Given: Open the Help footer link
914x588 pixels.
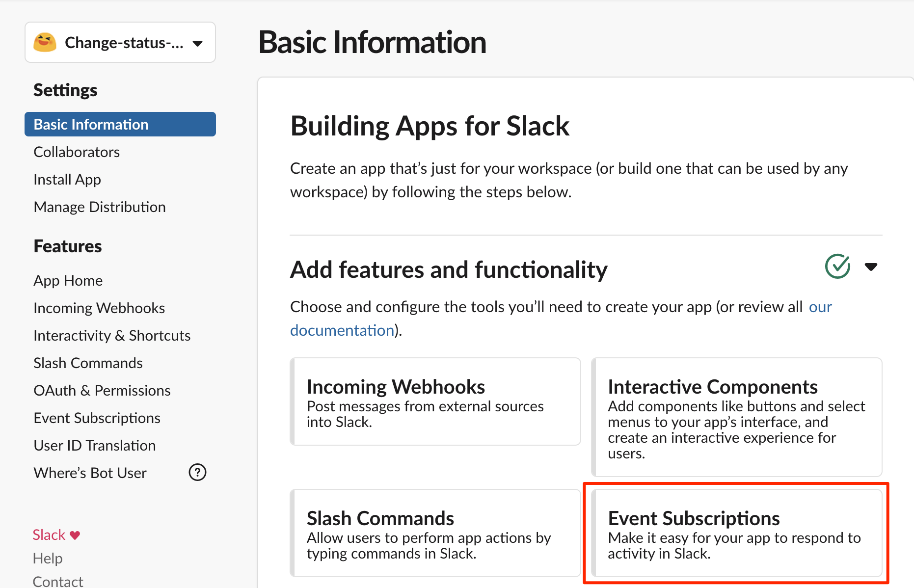Looking at the screenshot, I should (x=48, y=558).
